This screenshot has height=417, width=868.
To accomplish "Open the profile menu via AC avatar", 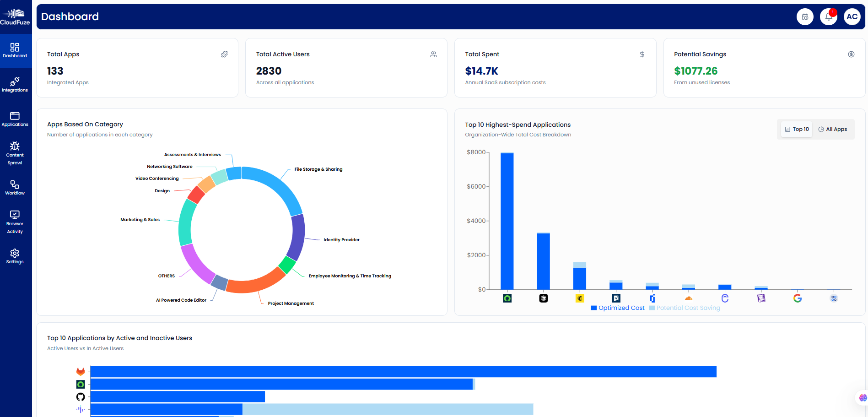I will tap(852, 16).
